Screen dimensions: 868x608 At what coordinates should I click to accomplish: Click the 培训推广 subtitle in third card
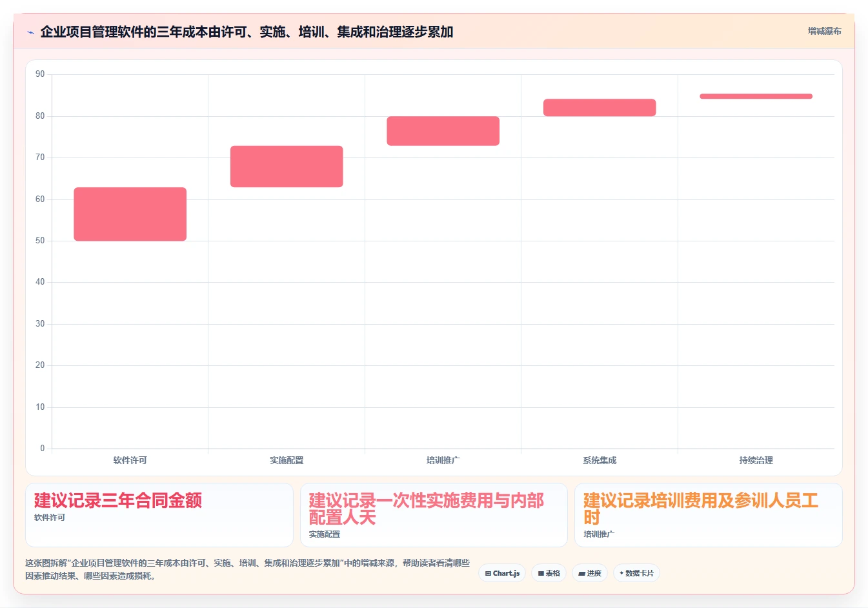599,534
